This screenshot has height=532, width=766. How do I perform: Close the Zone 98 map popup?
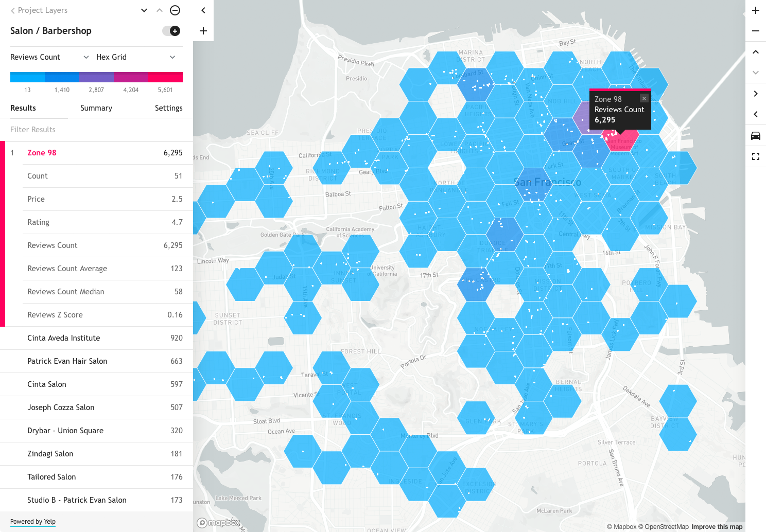(x=644, y=98)
